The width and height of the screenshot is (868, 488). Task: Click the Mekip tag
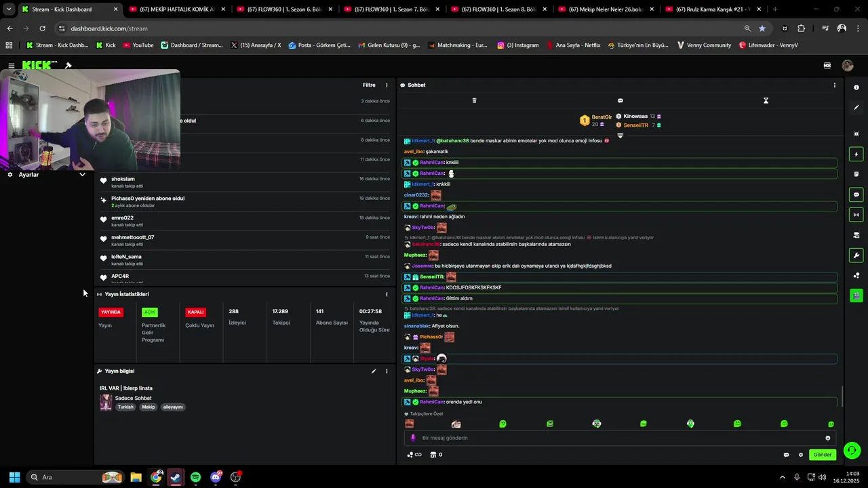coord(149,407)
